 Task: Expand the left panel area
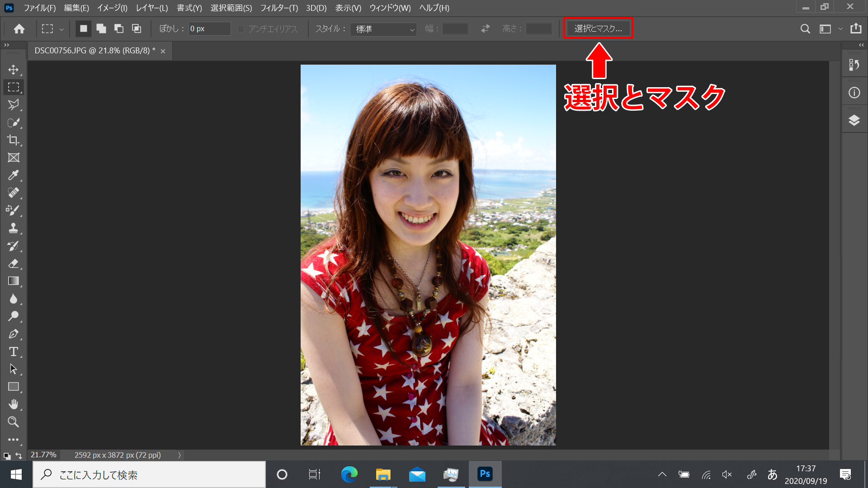coord(6,45)
